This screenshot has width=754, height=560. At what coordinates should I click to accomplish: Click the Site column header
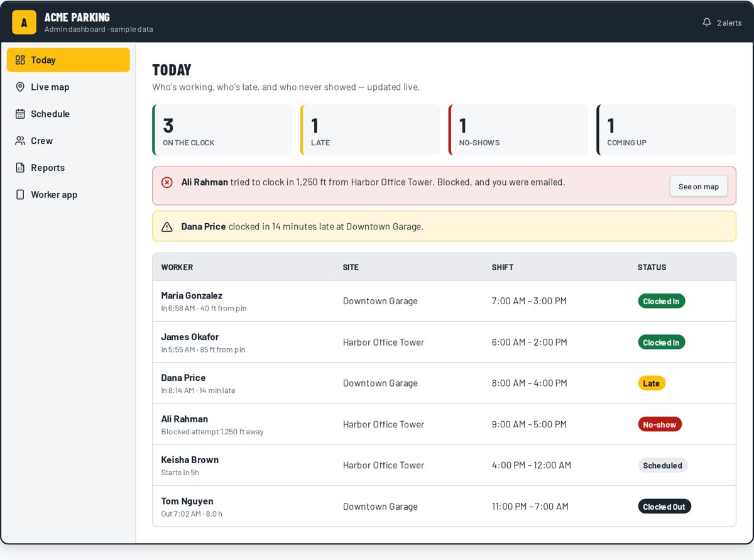[351, 267]
